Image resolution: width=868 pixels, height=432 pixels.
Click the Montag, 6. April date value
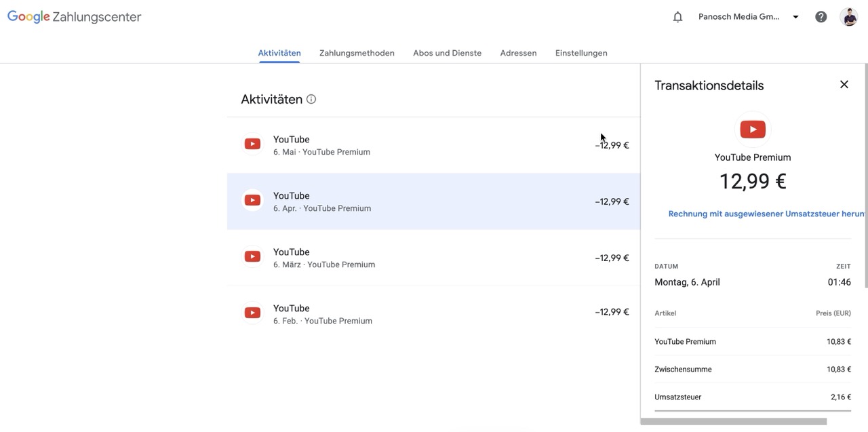click(687, 282)
